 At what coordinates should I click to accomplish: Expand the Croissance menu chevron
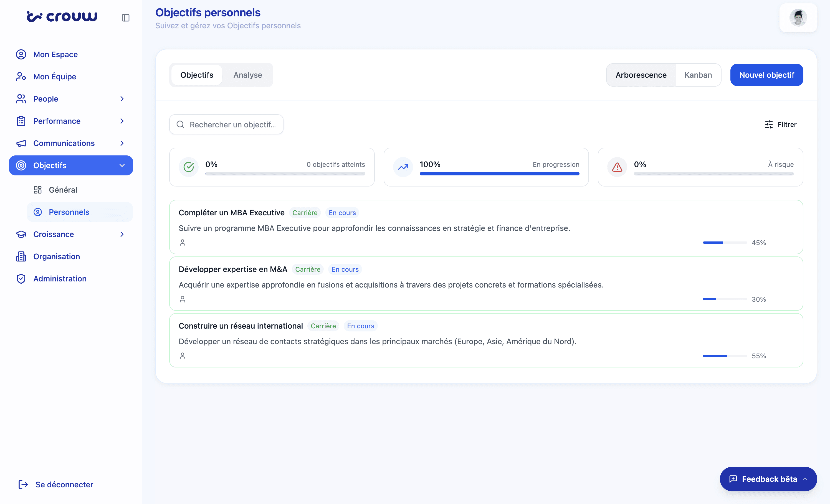(122, 234)
